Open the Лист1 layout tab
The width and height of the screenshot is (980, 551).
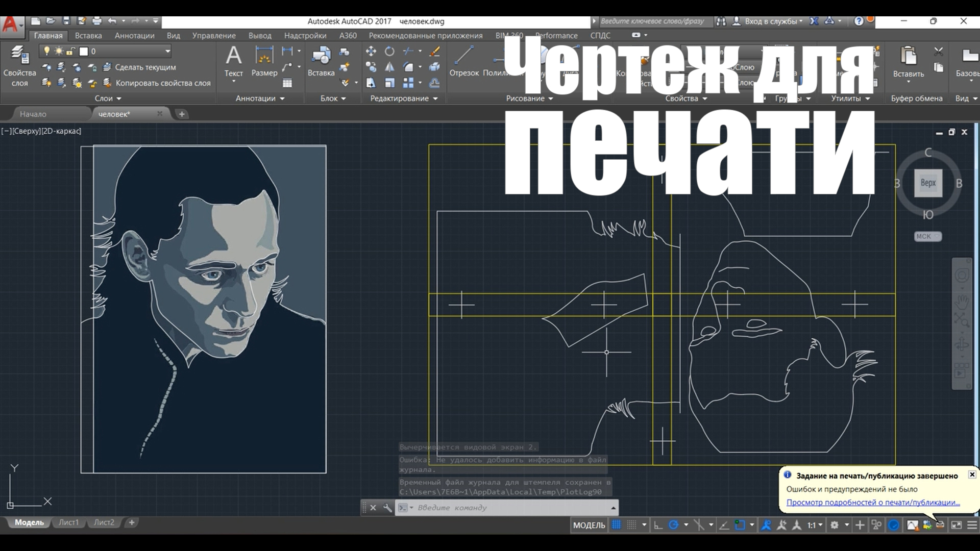pyautogui.click(x=69, y=522)
